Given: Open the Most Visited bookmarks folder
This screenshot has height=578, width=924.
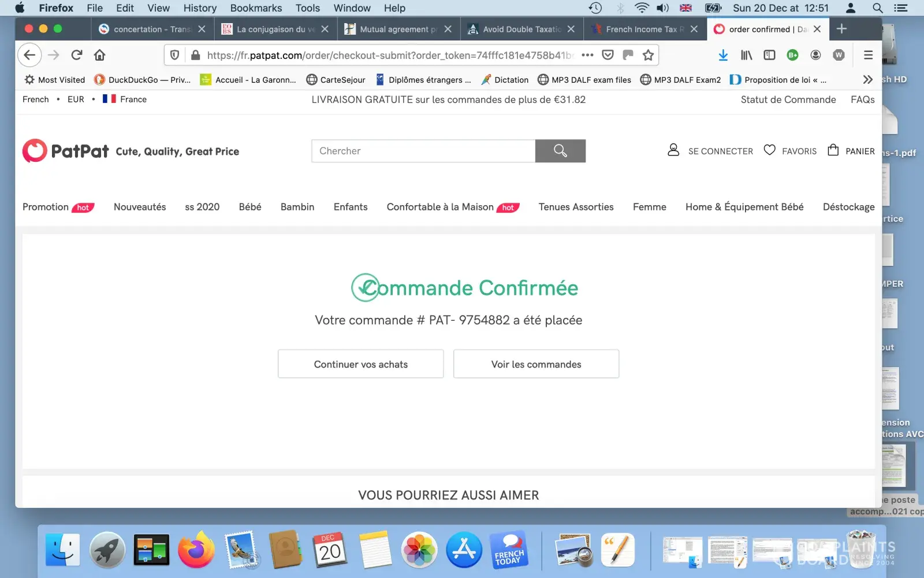Looking at the screenshot, I should [x=55, y=80].
